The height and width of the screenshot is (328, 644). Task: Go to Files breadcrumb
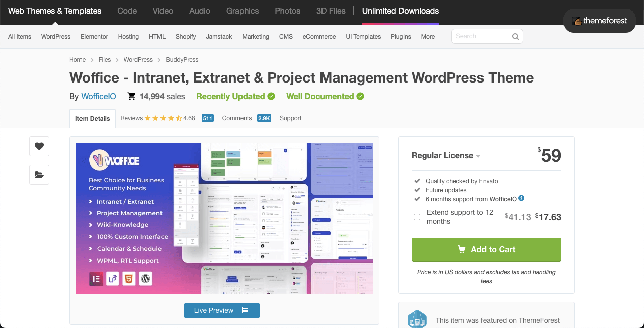point(105,60)
